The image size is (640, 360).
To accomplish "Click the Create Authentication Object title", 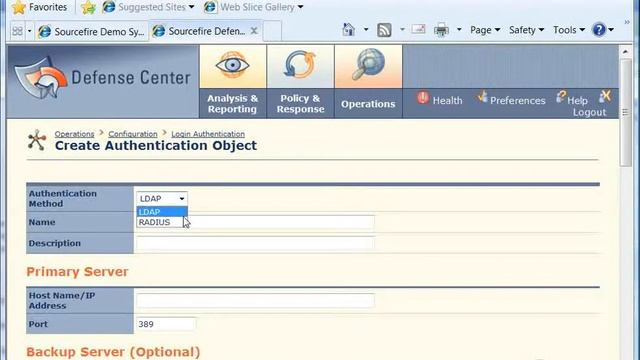I will 156,146.
